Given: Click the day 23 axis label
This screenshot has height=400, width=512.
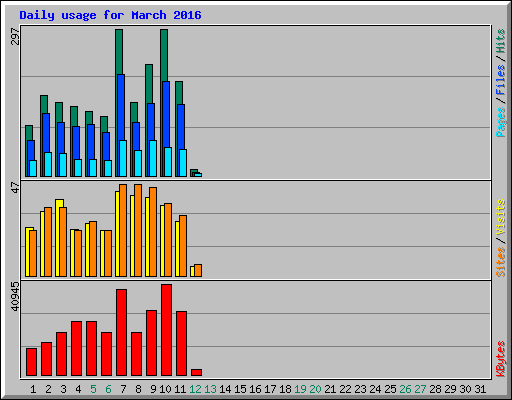Looking at the screenshot, I should tap(360, 389).
